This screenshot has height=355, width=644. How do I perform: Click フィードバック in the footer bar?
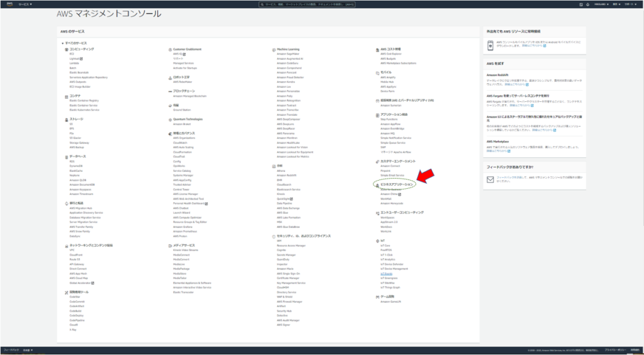pos(11,350)
